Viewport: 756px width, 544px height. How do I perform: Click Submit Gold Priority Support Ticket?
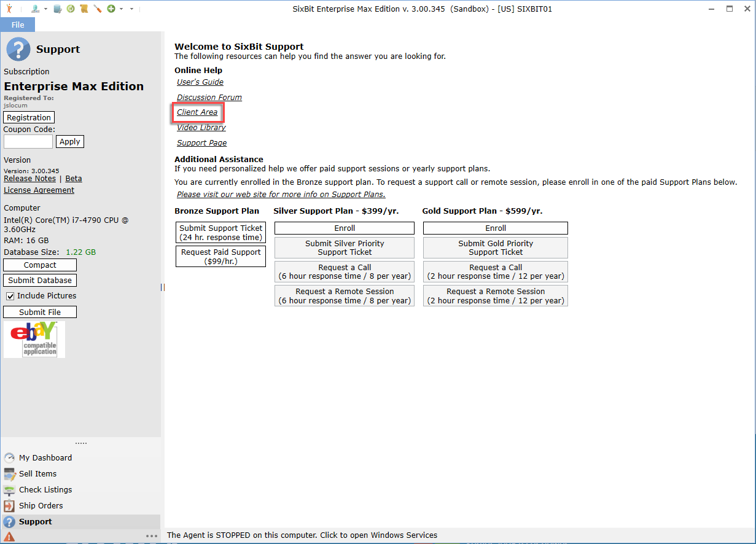496,248
